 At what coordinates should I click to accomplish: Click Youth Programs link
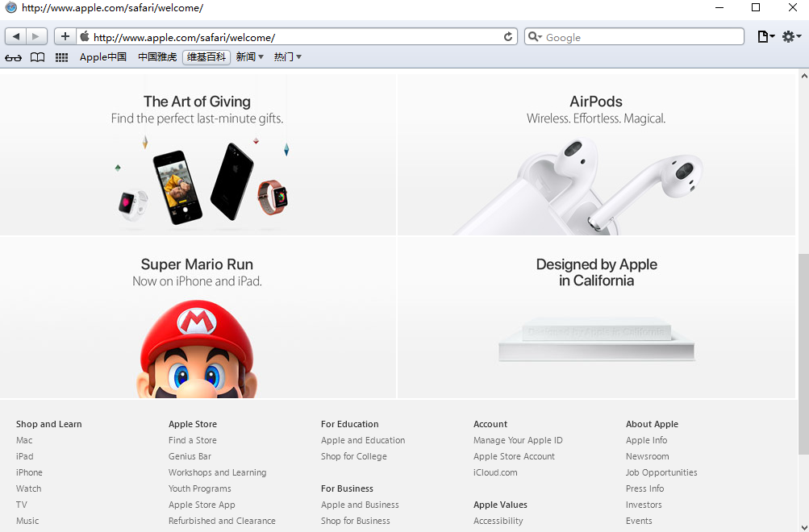click(x=200, y=488)
